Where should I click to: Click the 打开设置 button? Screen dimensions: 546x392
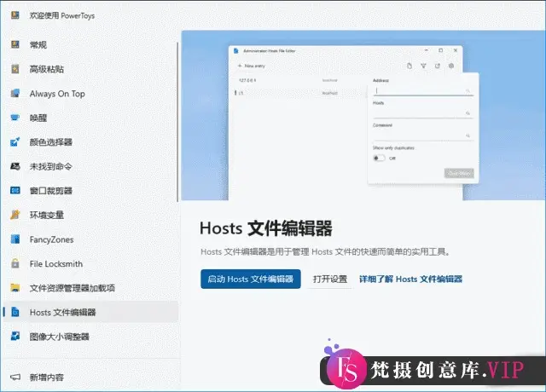[330, 279]
